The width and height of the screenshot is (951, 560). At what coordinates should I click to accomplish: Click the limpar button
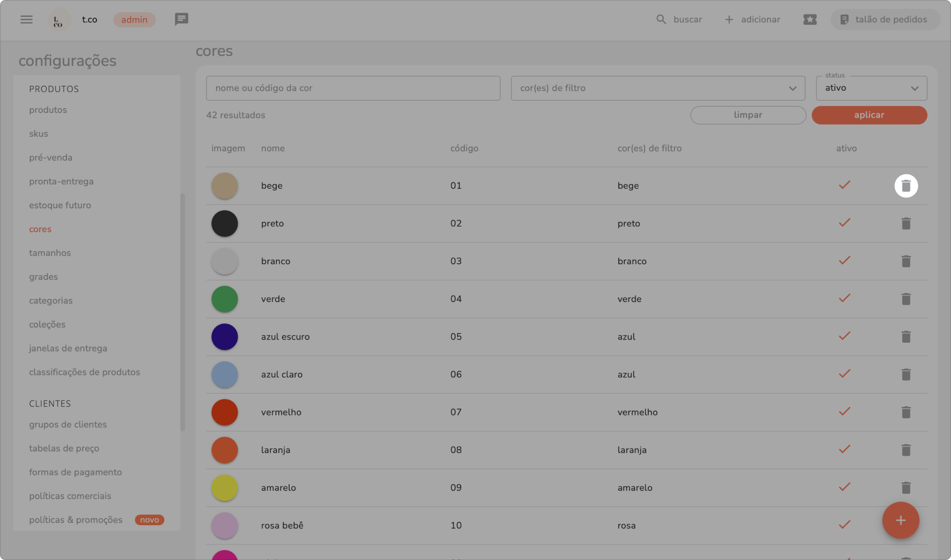click(748, 115)
